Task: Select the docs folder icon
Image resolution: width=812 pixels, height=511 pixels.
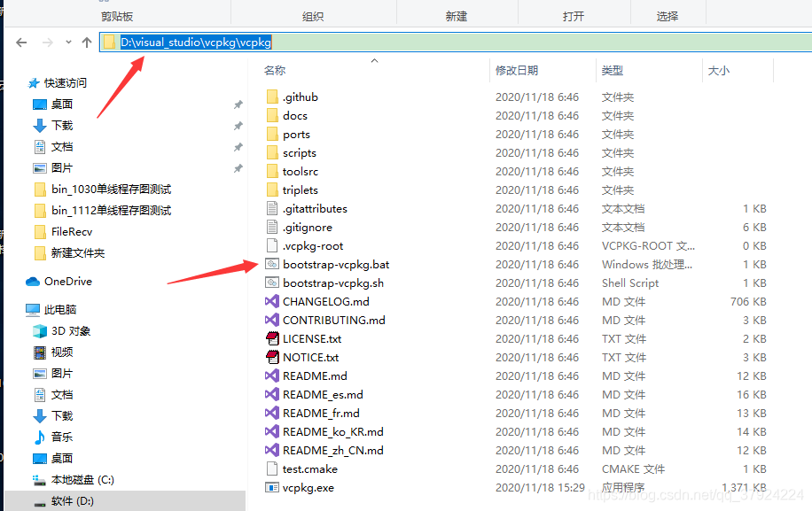Action: (x=272, y=115)
